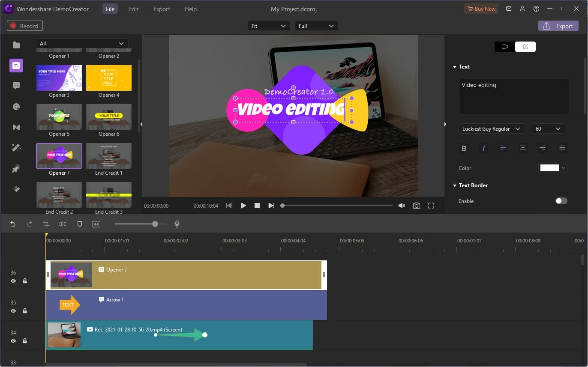Click the Redo arrow in timeline toolbar

(30, 224)
